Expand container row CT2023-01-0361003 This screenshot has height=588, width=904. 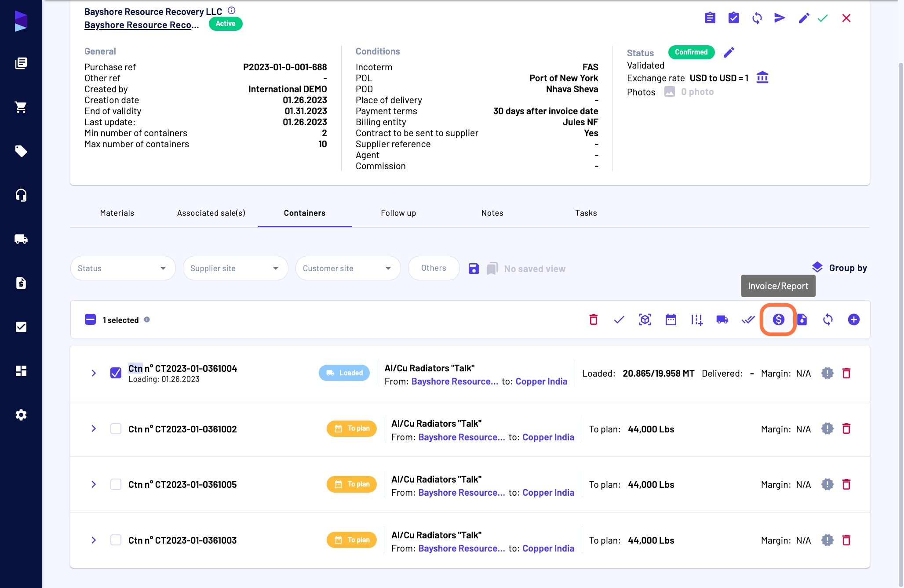tap(94, 540)
